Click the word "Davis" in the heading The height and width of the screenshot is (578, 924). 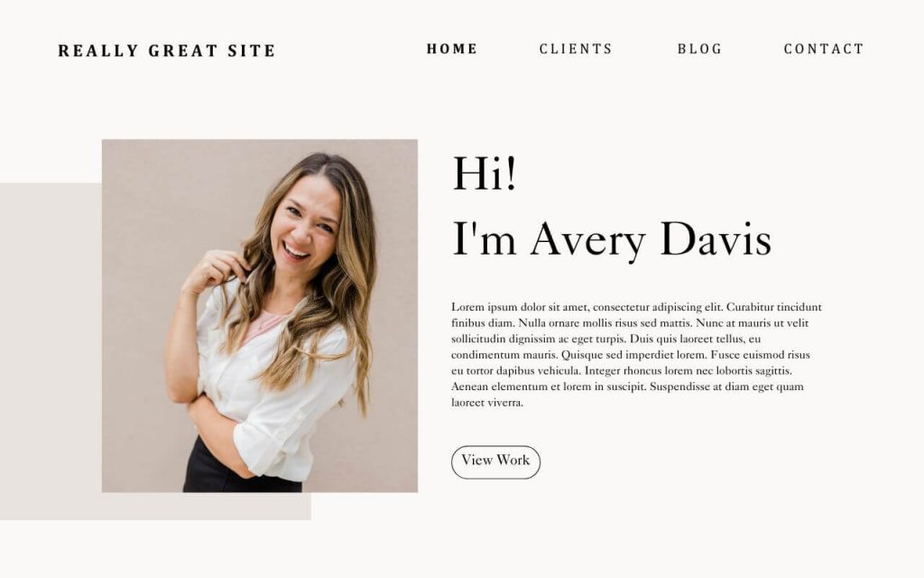716,238
